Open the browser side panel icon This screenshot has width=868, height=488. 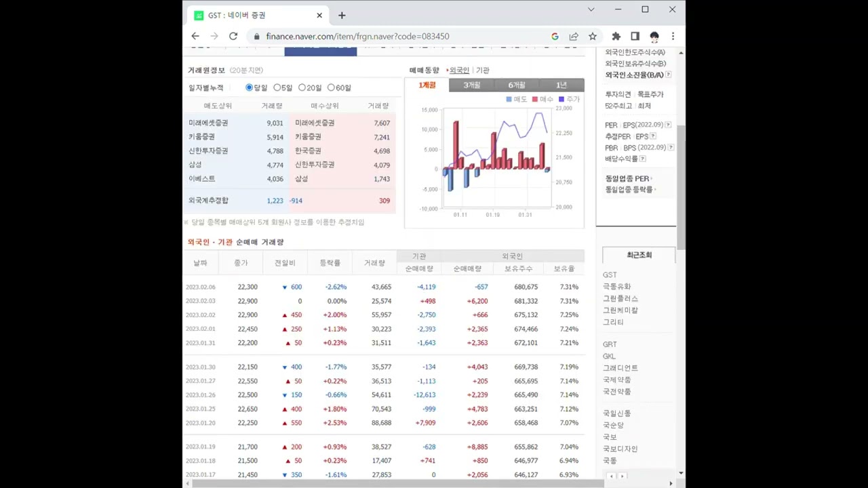point(635,37)
